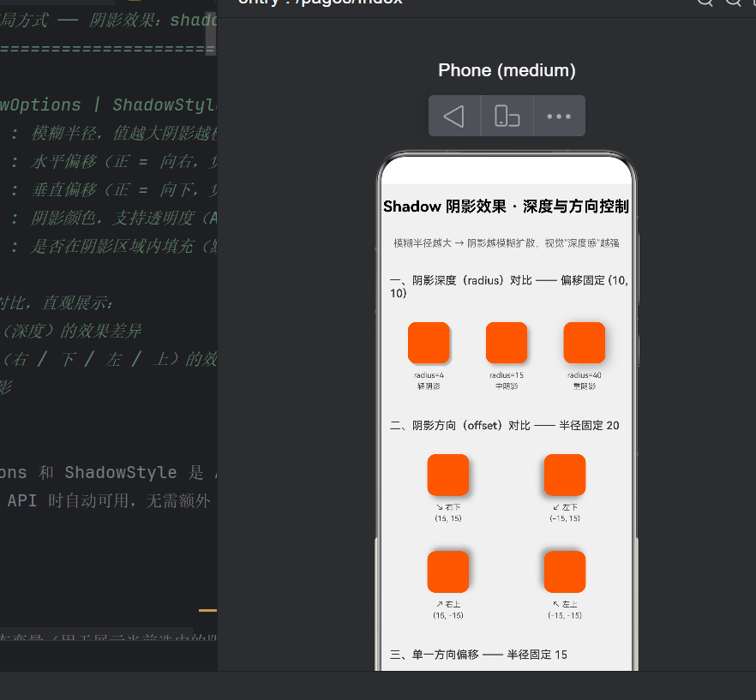Open the multi-device preview icon

coord(507,117)
